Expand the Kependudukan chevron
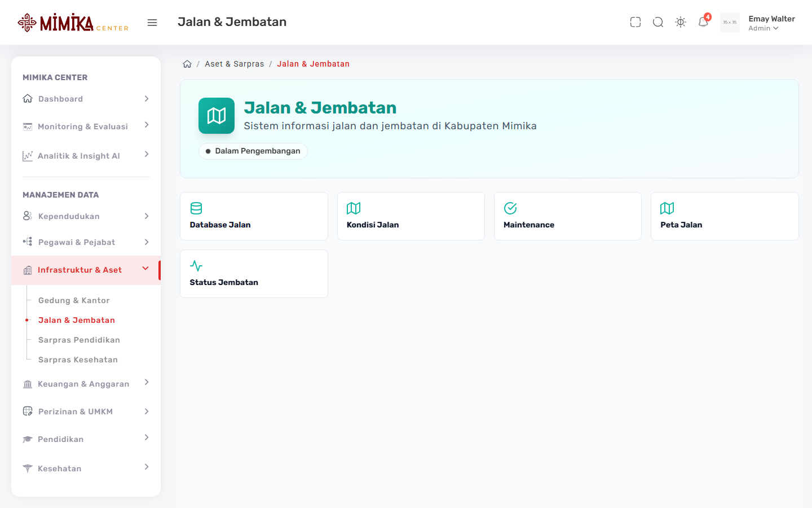The height and width of the screenshot is (508, 812). click(x=147, y=216)
